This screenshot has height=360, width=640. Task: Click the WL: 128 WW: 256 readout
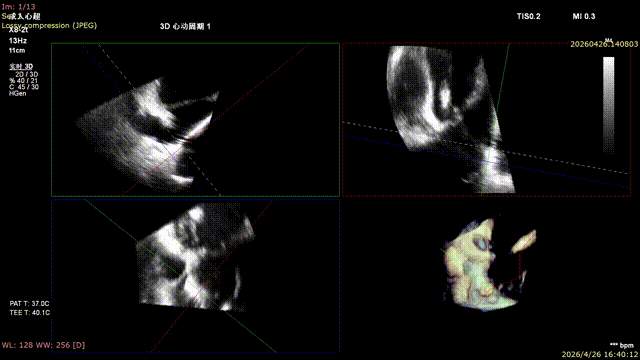(43, 345)
